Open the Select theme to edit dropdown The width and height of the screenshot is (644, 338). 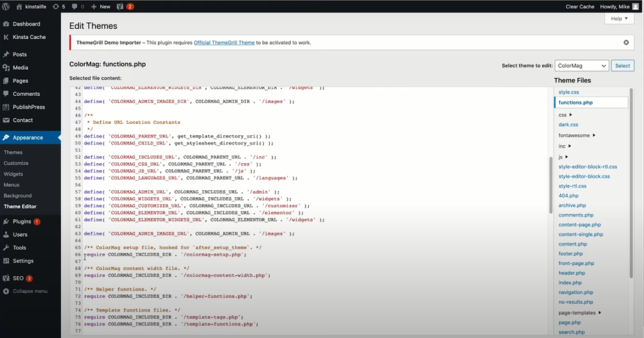click(582, 65)
